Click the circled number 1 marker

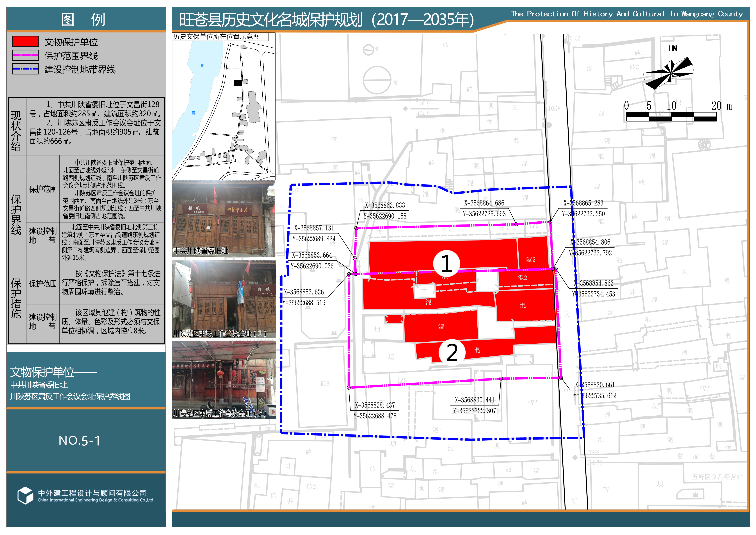tap(446, 263)
